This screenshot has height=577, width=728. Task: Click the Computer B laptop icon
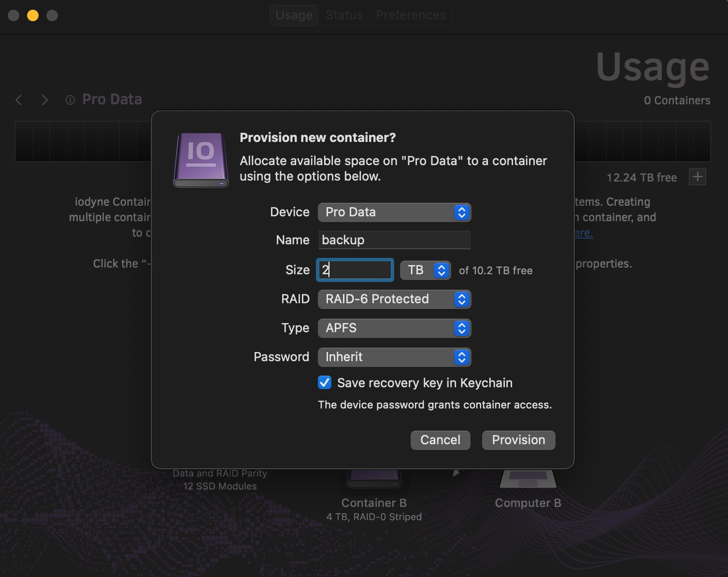point(528,479)
